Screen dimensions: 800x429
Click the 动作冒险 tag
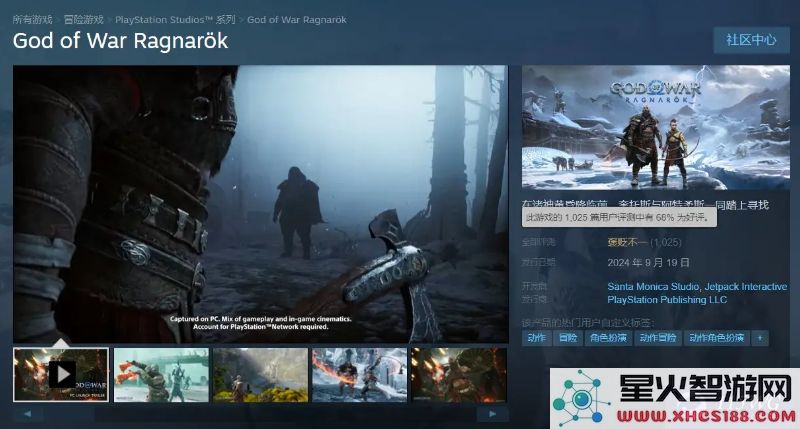658,338
